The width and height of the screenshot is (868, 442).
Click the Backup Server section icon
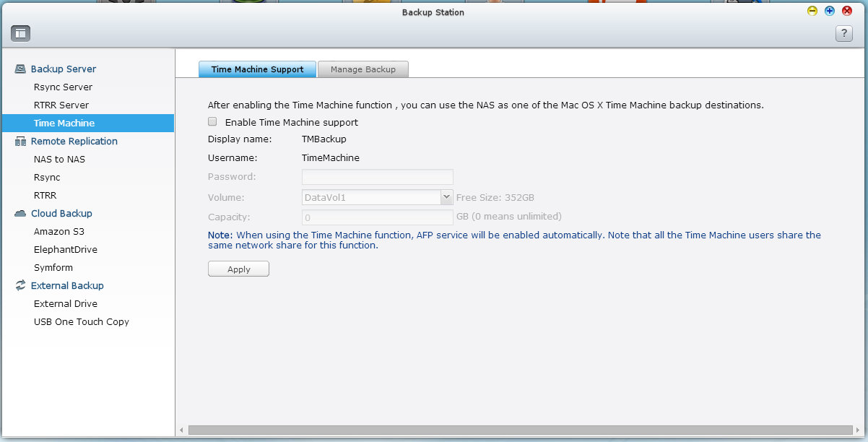(20, 69)
